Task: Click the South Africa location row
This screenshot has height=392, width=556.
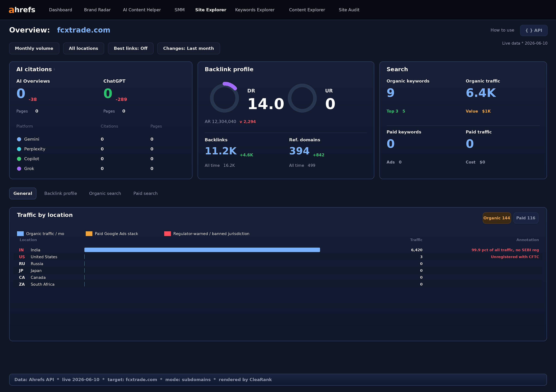Action: tap(278, 284)
